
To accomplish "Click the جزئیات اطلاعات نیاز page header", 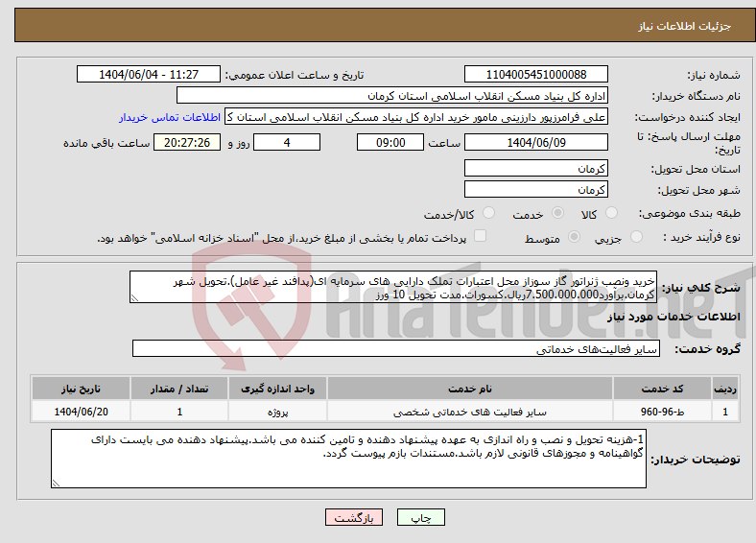I will tap(685, 26).
